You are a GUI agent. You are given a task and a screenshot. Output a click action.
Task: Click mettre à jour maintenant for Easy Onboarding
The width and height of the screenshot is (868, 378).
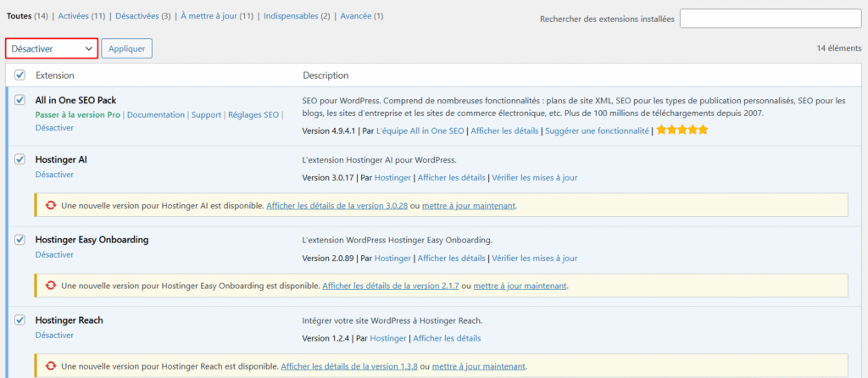click(x=520, y=286)
